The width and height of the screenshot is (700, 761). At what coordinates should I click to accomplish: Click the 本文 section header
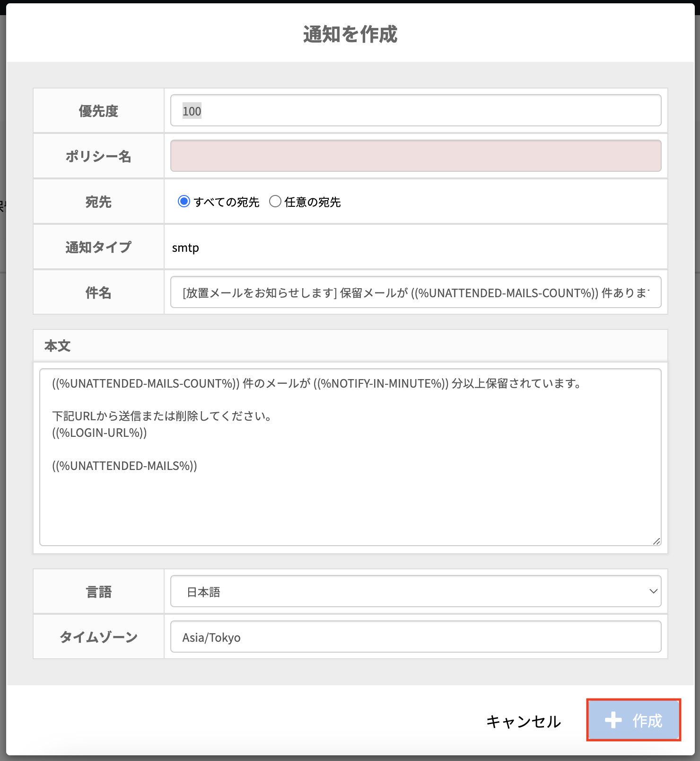[x=57, y=346]
